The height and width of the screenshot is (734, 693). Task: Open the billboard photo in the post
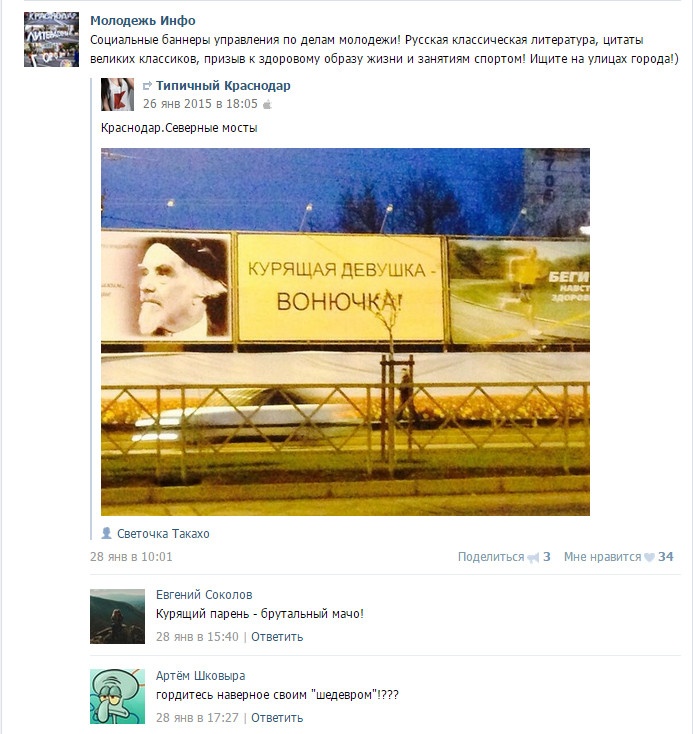(x=346, y=332)
